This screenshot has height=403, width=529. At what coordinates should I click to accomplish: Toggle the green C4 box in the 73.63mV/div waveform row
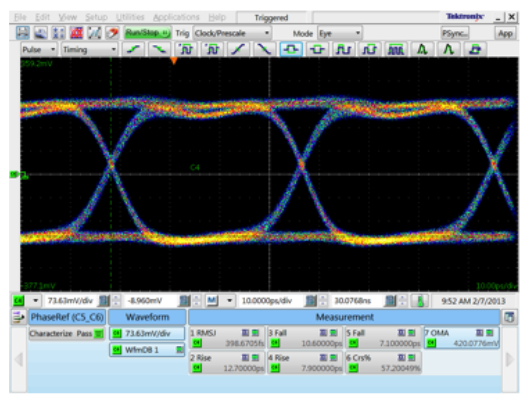[117, 334]
